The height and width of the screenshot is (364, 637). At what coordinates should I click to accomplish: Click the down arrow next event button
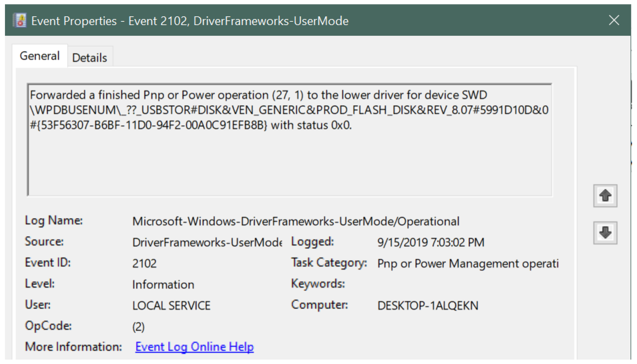(605, 233)
